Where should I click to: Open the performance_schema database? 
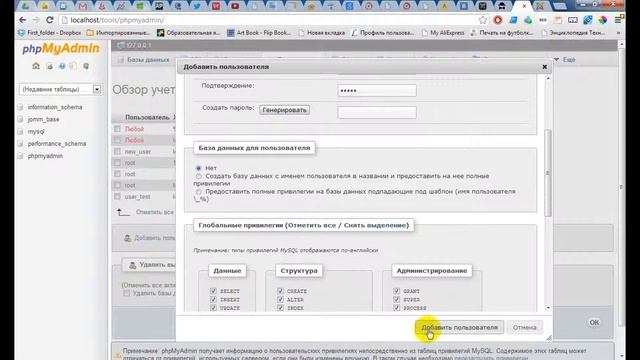point(57,144)
